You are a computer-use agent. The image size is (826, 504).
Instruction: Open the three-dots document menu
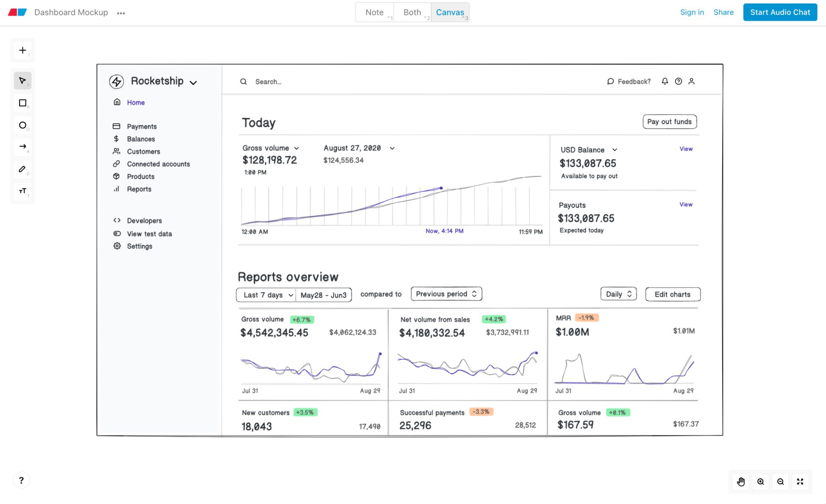[x=121, y=13]
